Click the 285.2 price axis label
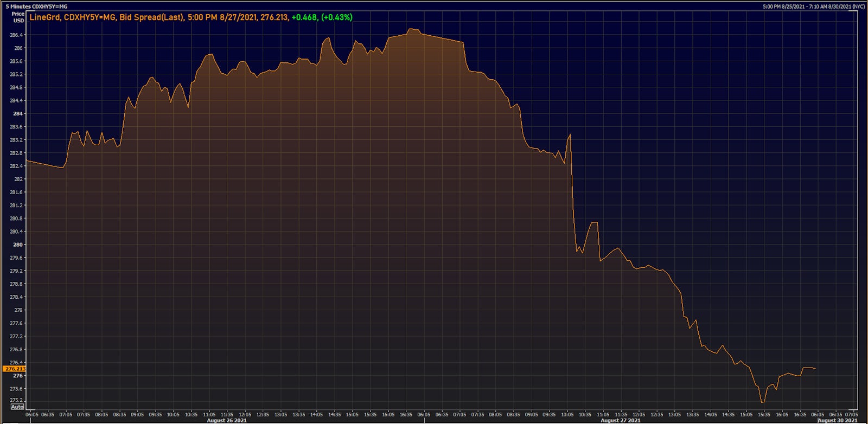The width and height of the screenshot is (868, 424). tap(16, 74)
